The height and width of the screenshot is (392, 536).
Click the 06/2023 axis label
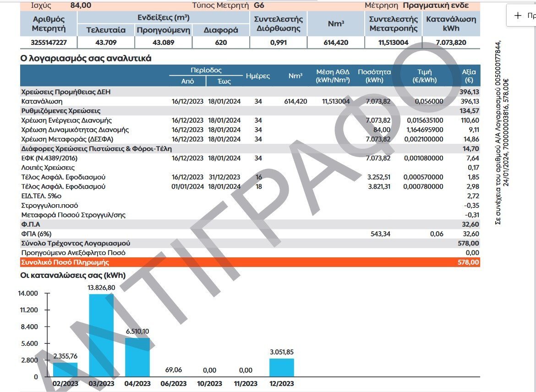tap(174, 384)
